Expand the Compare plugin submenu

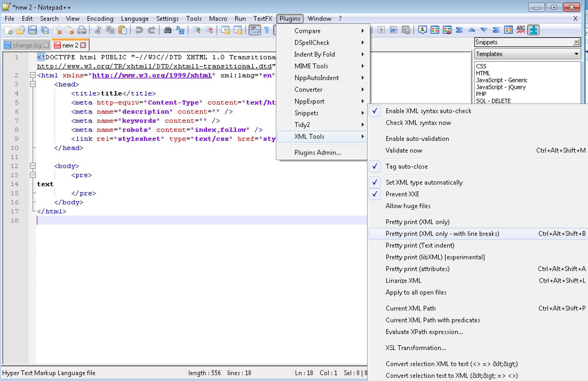323,31
